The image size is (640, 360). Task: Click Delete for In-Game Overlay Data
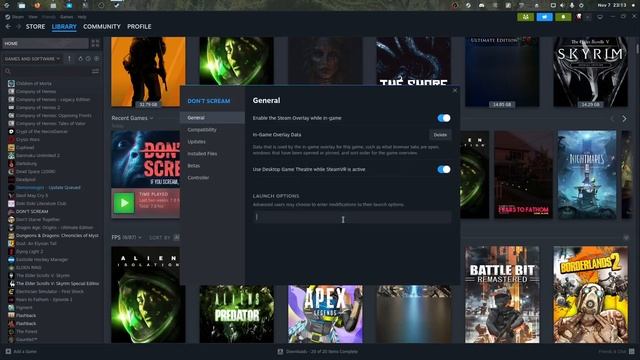point(440,135)
